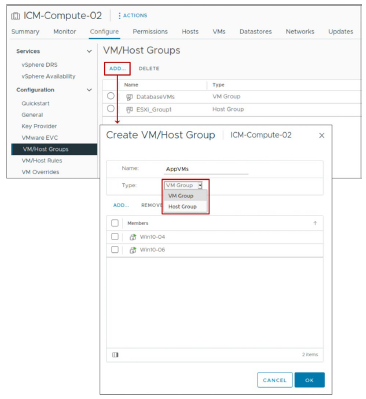Screen dimensions: 366x399
Task: Go to the Updates tab
Action: (x=341, y=32)
